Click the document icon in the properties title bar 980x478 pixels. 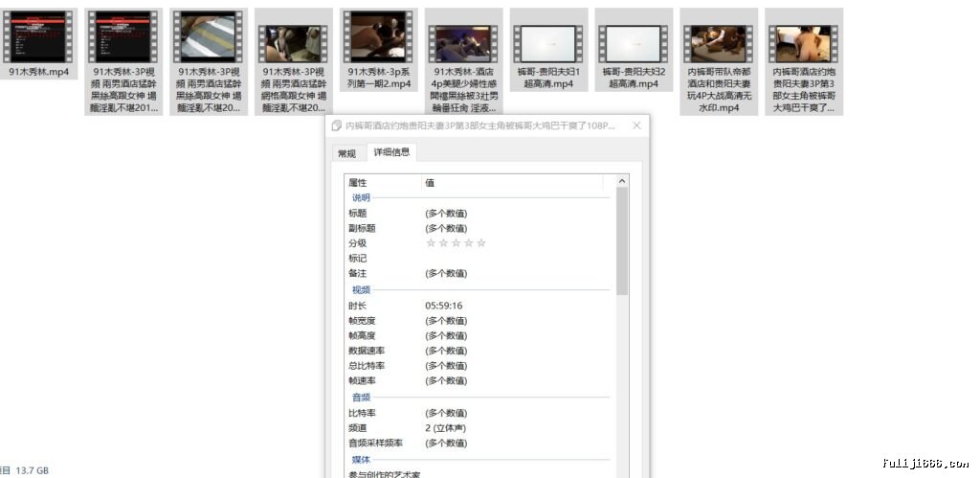pyautogui.click(x=336, y=125)
